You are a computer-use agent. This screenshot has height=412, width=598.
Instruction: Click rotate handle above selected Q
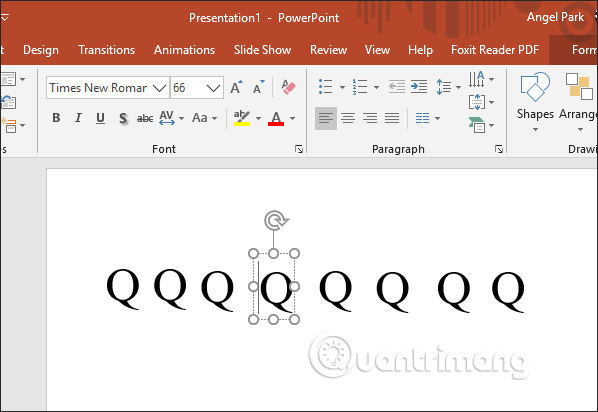click(276, 220)
